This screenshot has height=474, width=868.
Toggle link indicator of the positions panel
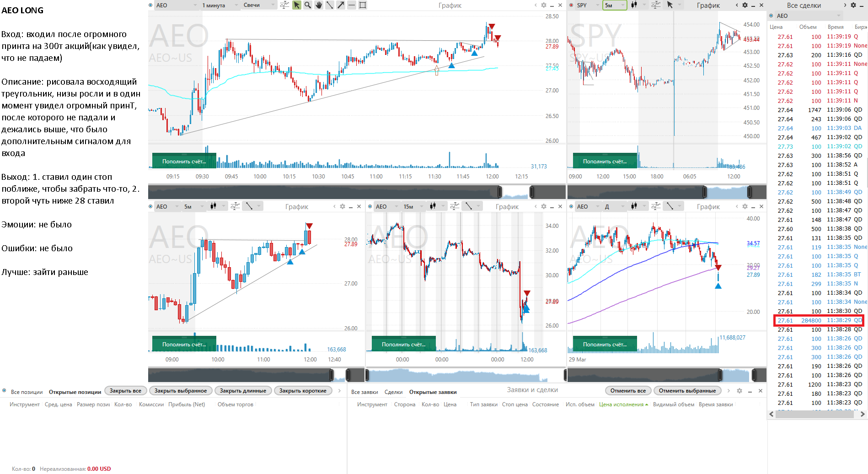tap(4, 391)
